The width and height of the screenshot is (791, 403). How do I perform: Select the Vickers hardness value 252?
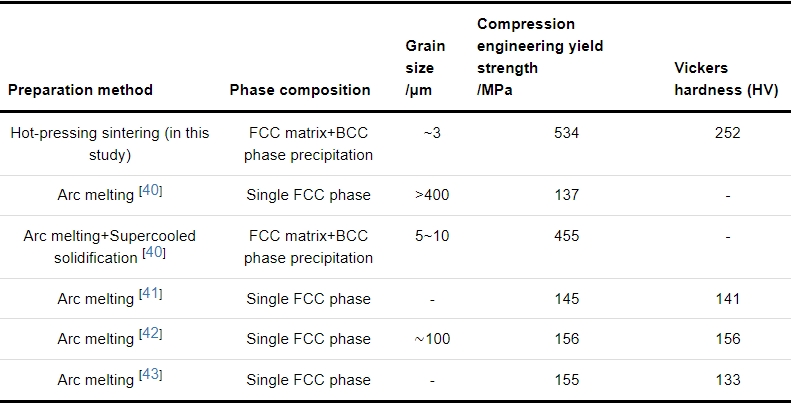point(728,133)
